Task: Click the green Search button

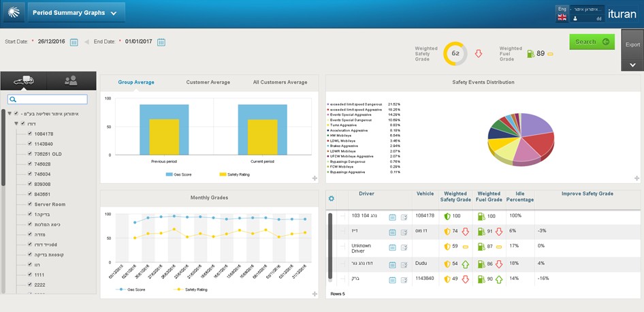Action: 592,42
